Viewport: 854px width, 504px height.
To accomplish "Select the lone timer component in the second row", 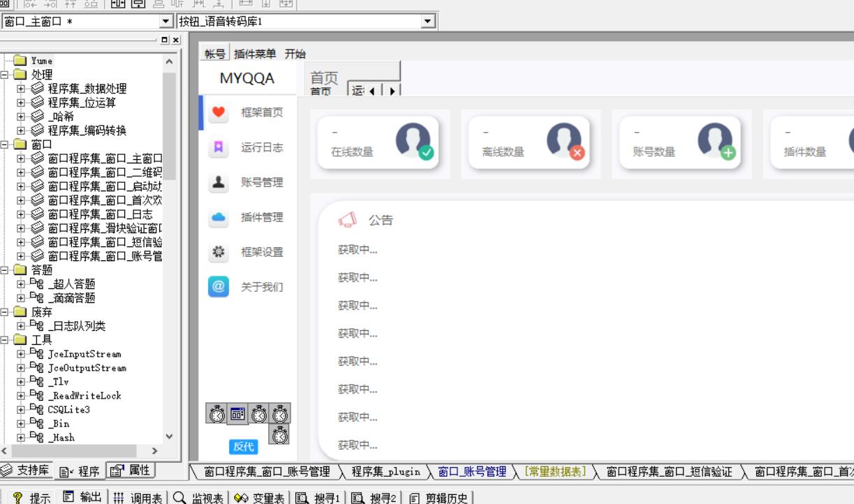I will tap(280, 434).
